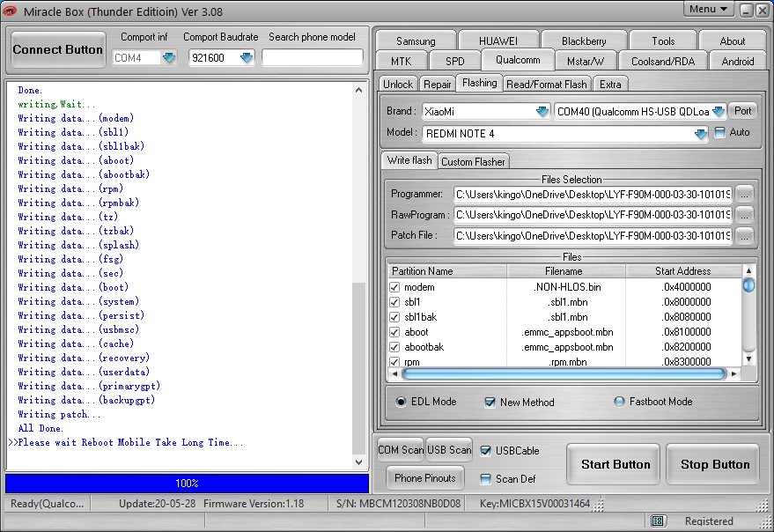Open the Brand XiaoMi dropdown
Screen dimensions: 774x532
pos(542,111)
